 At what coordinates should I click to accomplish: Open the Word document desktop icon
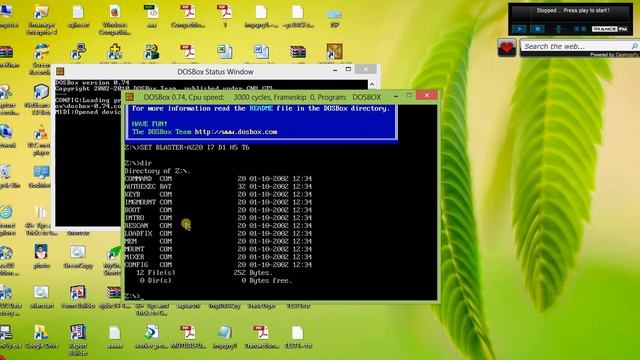pyautogui.click(x=261, y=52)
